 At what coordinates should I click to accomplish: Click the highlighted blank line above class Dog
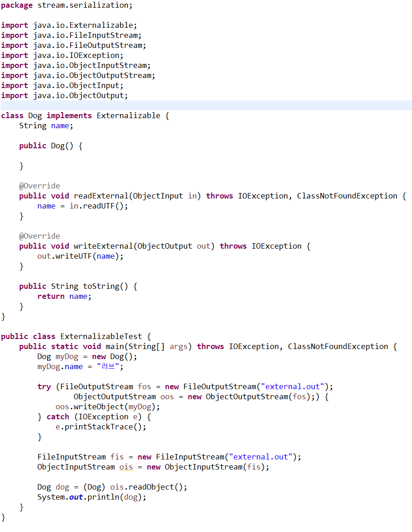point(206,105)
